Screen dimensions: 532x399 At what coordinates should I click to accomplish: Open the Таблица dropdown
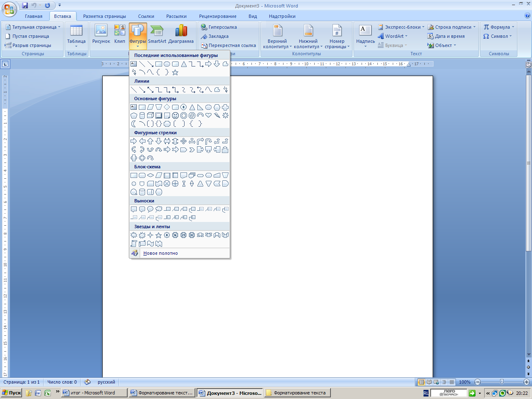point(76,36)
